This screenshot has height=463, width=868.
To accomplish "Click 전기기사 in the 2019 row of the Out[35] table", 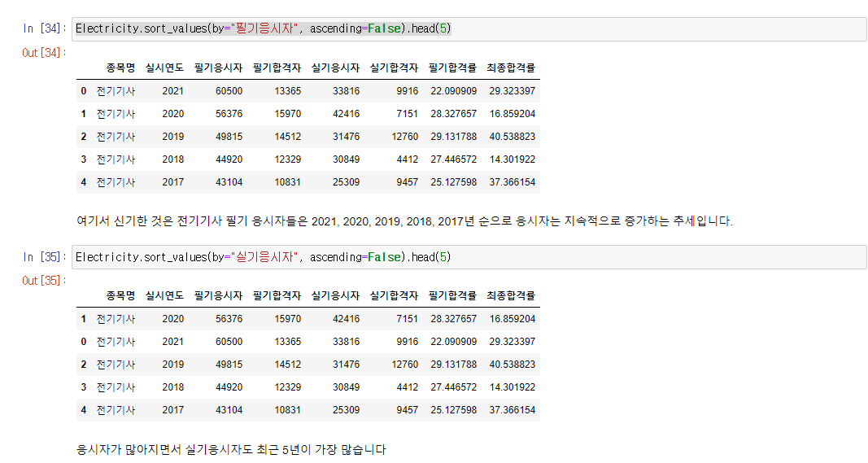I will (x=116, y=365).
